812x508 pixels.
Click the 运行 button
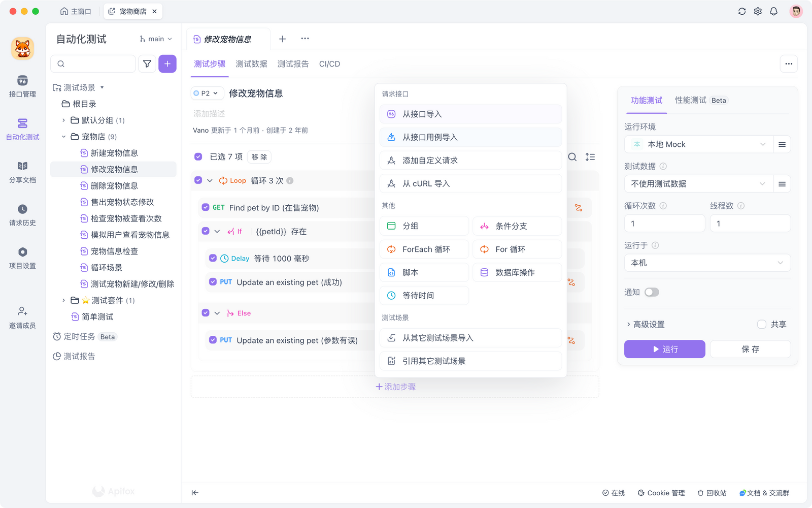pyautogui.click(x=664, y=349)
